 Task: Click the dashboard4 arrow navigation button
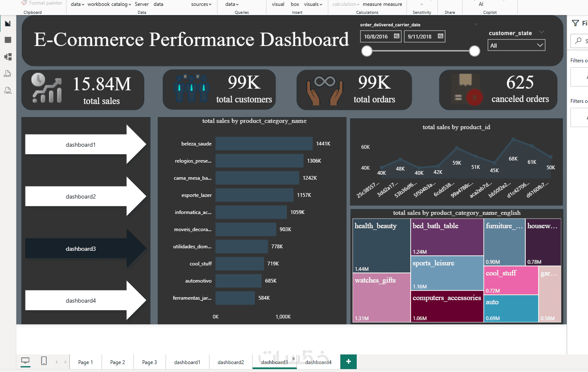86,300
